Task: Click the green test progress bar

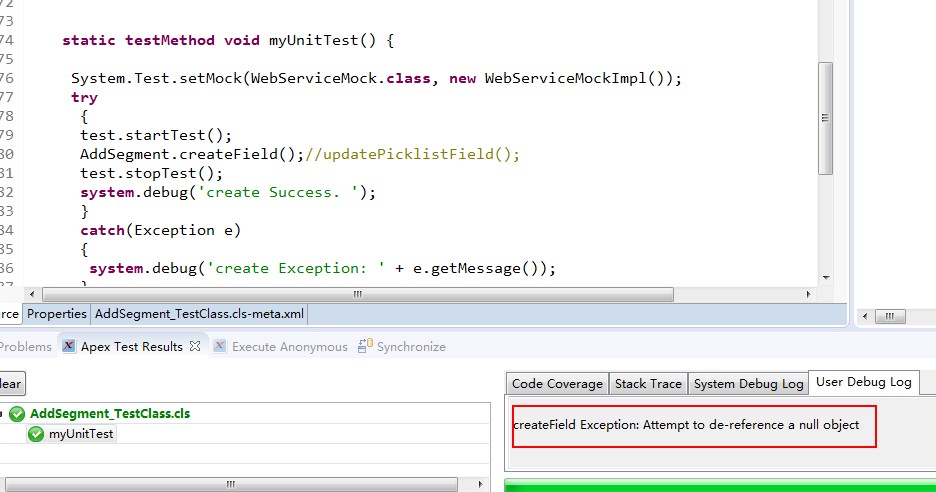Action: (720, 485)
